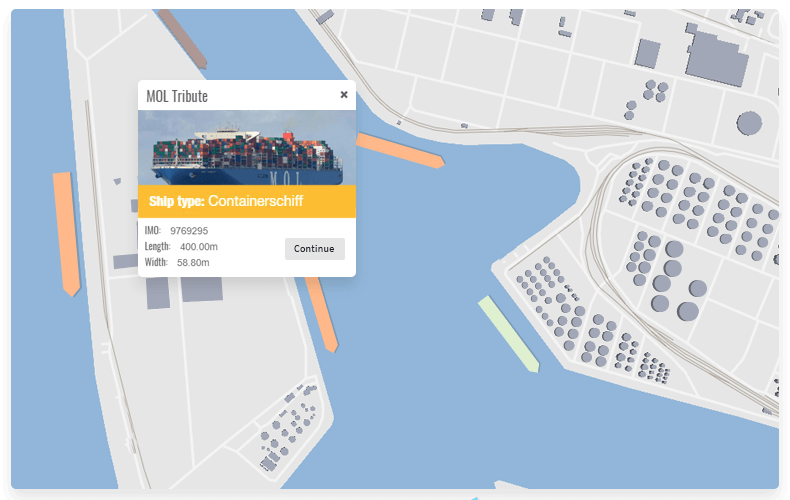Click the large lone round storage tank
790x500 pixels.
pyautogui.click(x=749, y=123)
